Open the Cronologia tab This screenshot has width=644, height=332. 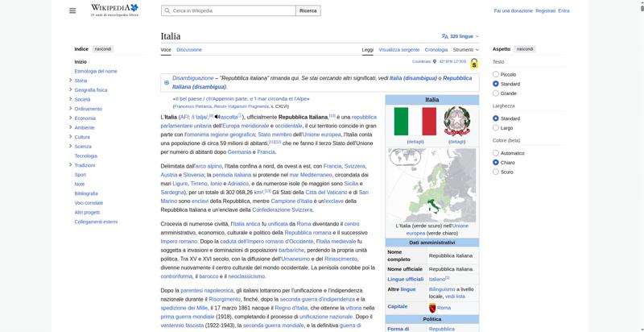436,50
